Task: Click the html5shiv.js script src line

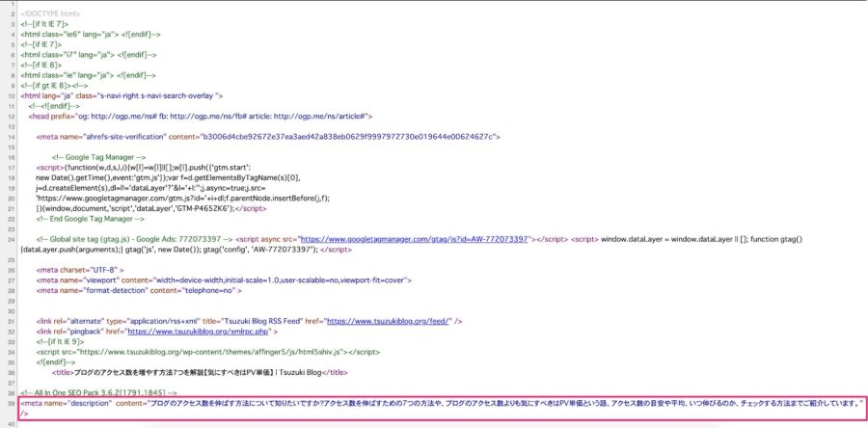Action: (208, 352)
